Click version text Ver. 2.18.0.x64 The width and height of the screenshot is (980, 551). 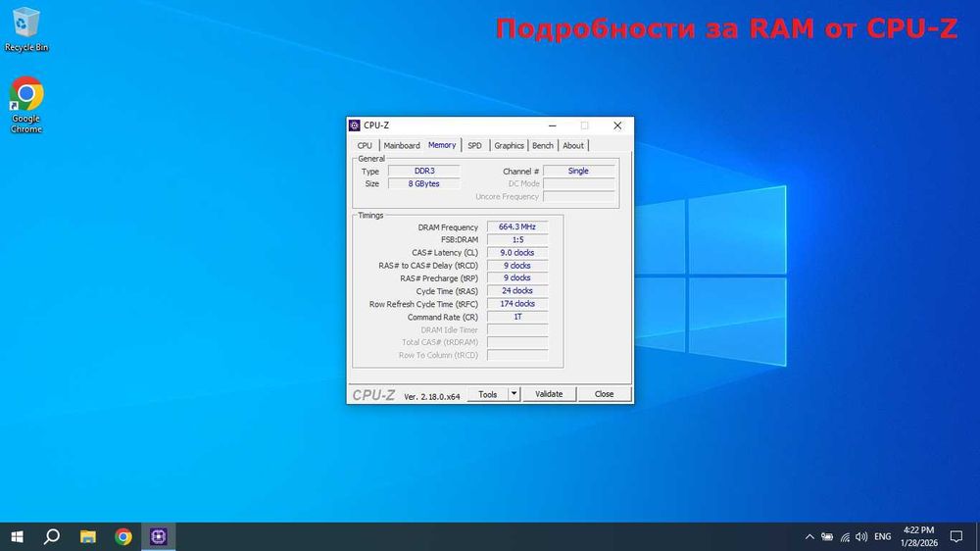point(432,396)
